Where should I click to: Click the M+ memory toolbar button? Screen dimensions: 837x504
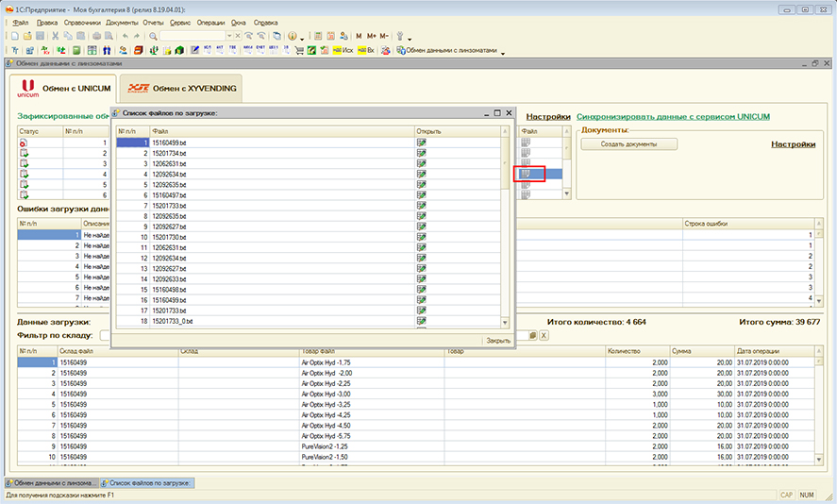(x=371, y=36)
